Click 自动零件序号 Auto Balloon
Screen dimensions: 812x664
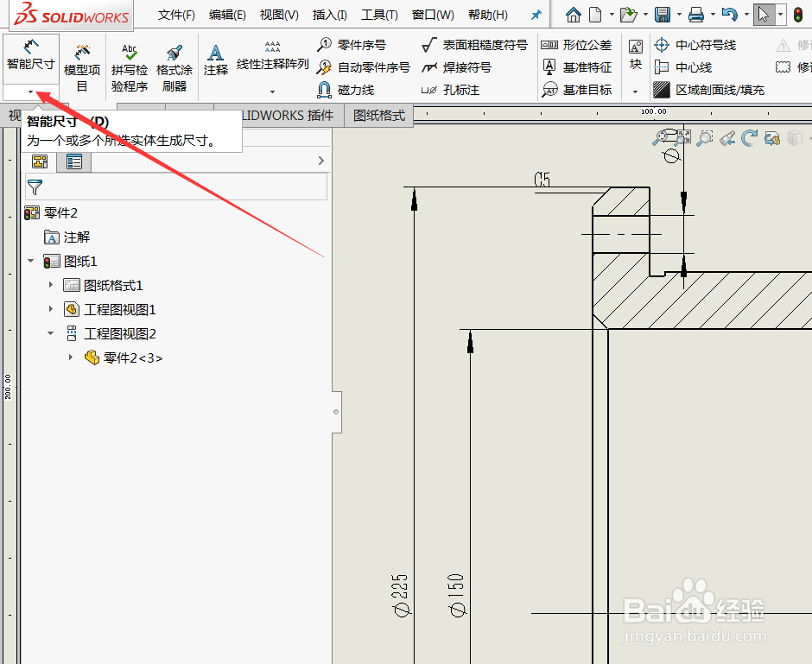point(364,67)
